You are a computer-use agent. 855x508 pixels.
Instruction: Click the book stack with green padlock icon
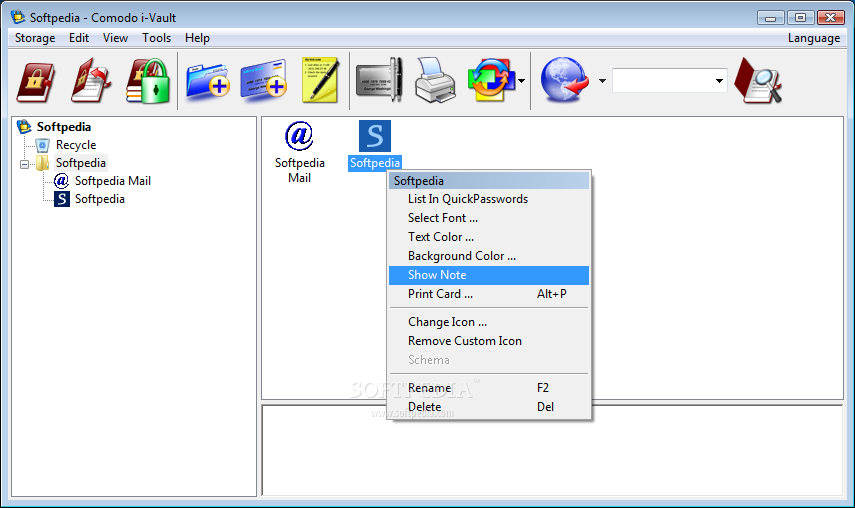pos(147,81)
